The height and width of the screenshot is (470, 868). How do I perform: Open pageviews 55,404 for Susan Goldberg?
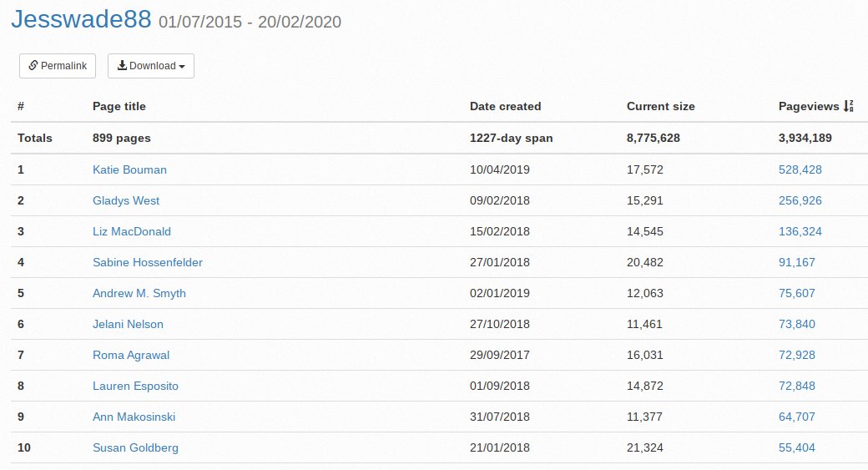tap(796, 447)
